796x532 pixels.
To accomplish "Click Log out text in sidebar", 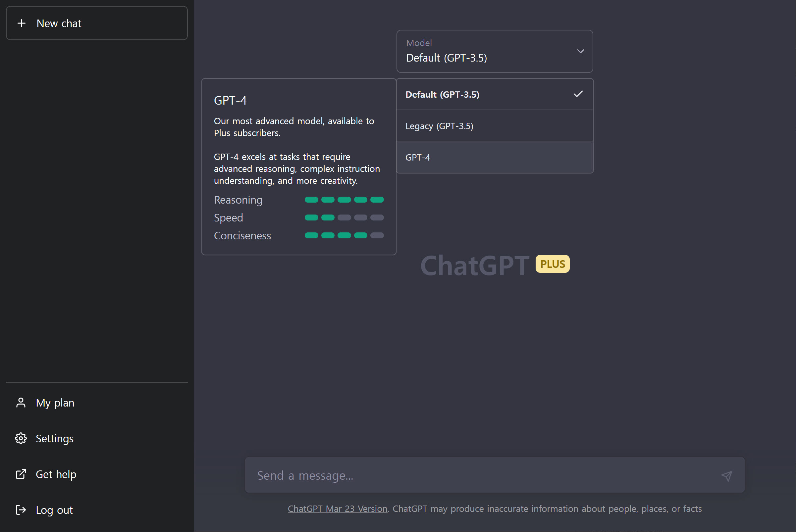I will point(54,510).
